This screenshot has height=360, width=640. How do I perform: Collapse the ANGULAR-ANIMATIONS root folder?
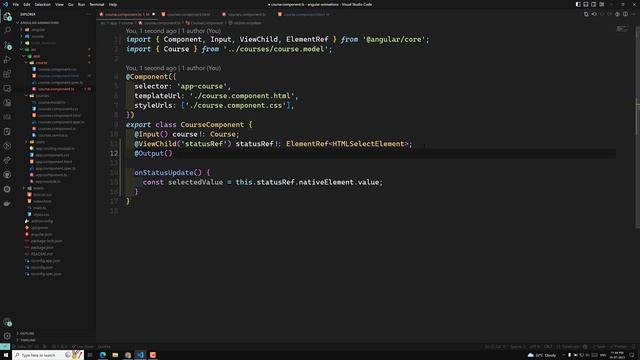click(x=39, y=23)
